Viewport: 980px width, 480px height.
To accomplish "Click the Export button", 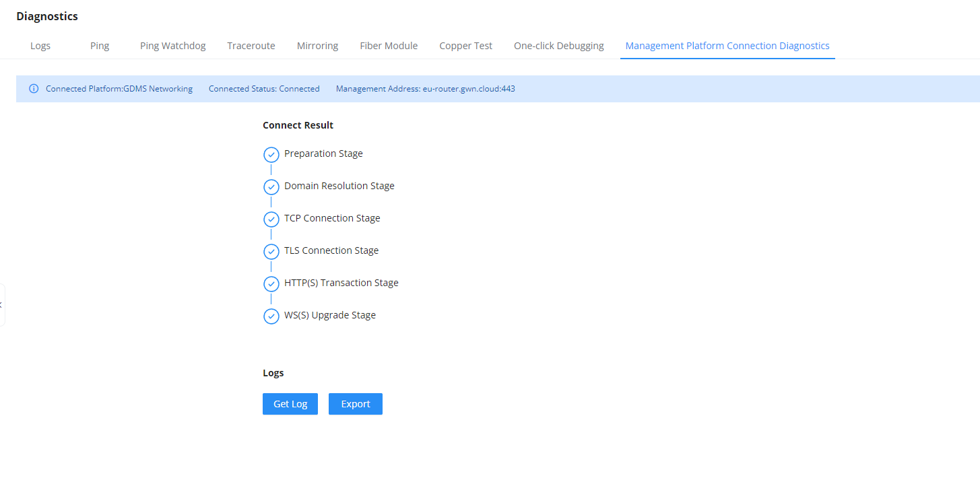I will point(356,404).
